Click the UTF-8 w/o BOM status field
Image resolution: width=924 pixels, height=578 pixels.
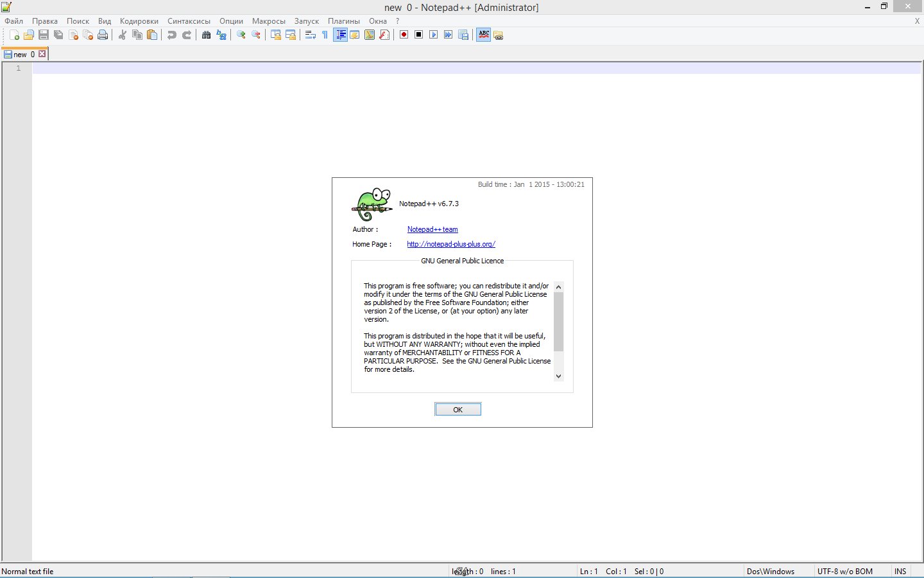coord(845,571)
